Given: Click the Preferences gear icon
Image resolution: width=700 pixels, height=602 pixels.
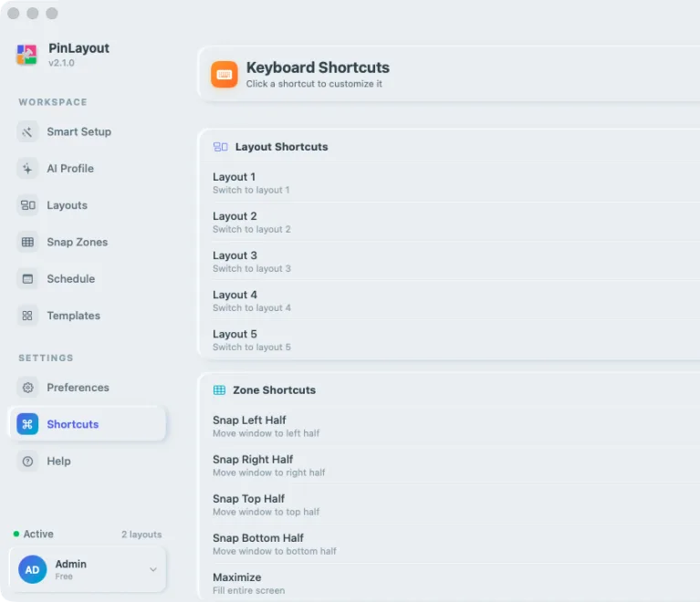Looking at the screenshot, I should point(27,388).
